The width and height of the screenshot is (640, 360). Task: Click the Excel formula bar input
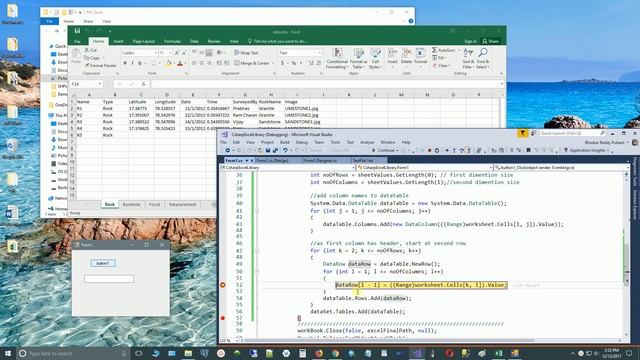pos(325,84)
